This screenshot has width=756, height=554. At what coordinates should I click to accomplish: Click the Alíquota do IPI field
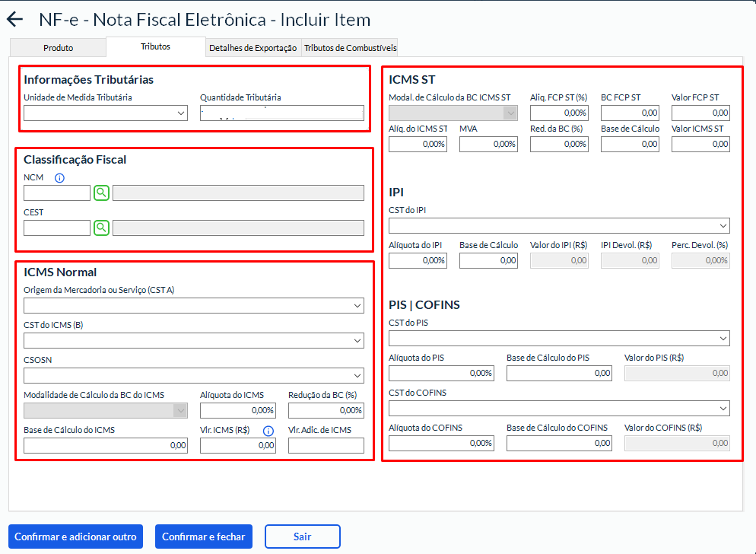point(418,260)
